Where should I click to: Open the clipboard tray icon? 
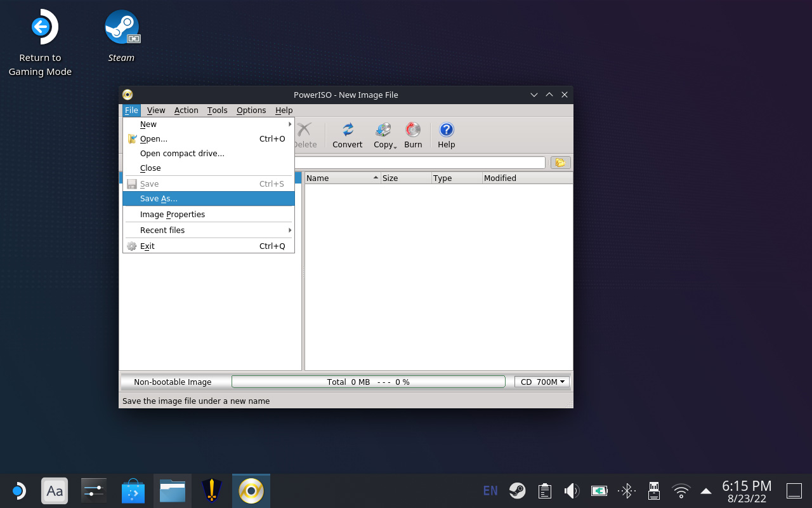coord(544,491)
